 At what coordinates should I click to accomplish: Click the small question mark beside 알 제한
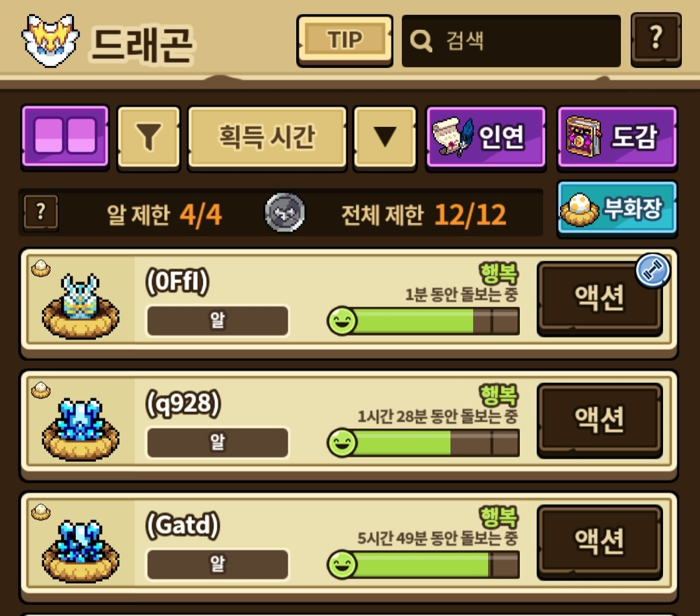(41, 212)
